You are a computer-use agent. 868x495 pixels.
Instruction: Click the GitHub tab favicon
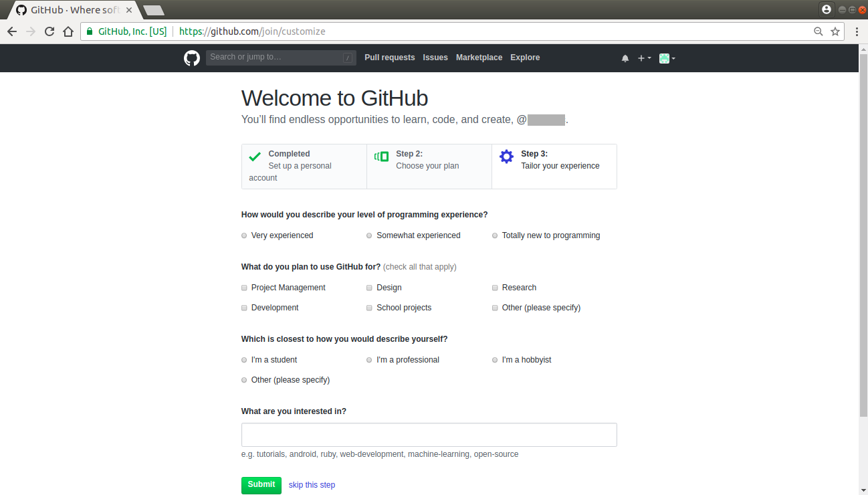(21, 10)
